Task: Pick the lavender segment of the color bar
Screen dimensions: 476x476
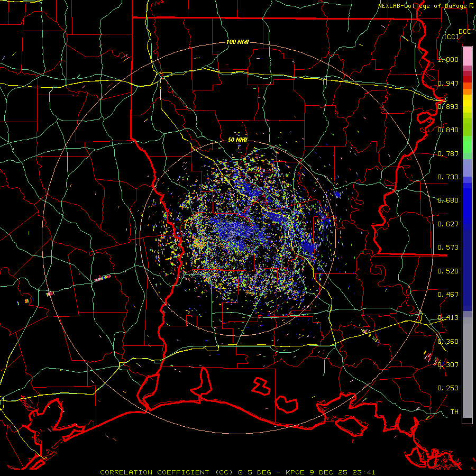Action: [x=467, y=168]
